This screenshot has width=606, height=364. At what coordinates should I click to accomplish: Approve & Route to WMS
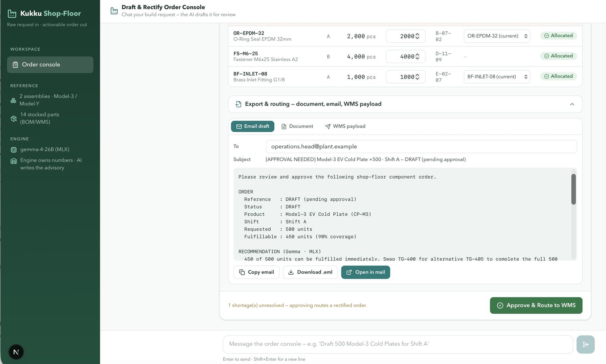[x=536, y=305]
